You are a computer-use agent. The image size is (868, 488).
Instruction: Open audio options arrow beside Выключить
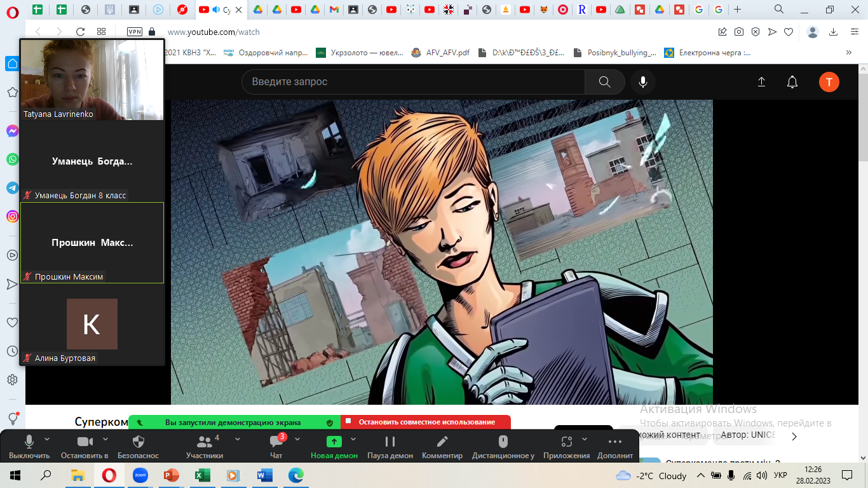pos(47,439)
